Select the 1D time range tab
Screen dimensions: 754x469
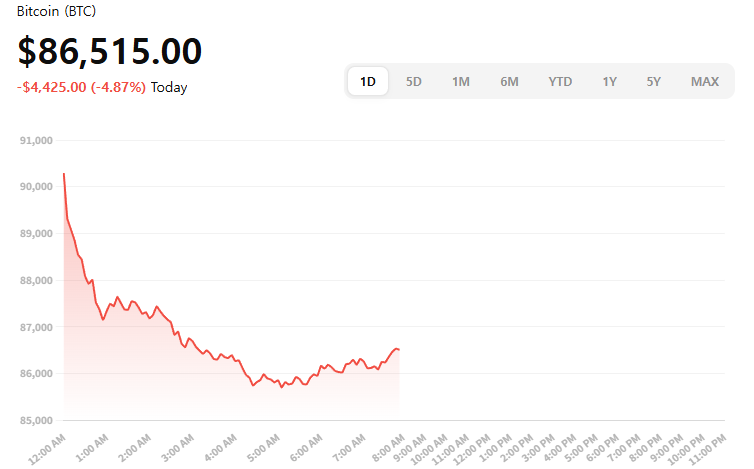(x=367, y=82)
